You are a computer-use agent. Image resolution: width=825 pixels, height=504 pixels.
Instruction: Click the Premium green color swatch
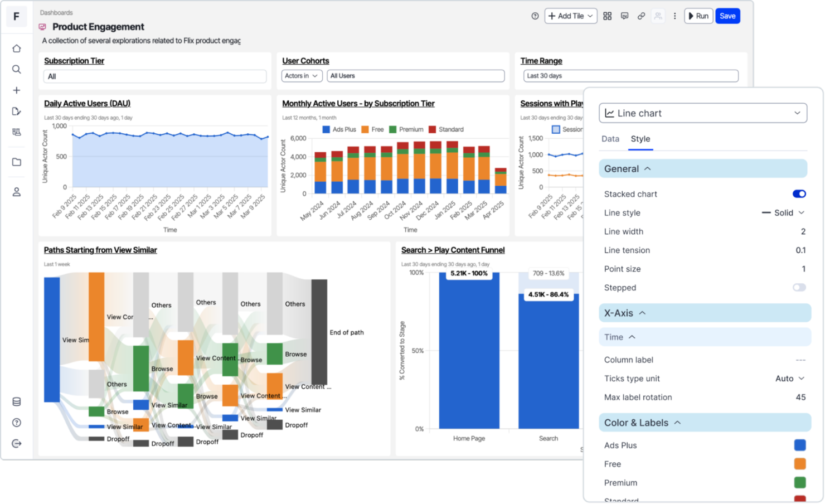coord(800,482)
